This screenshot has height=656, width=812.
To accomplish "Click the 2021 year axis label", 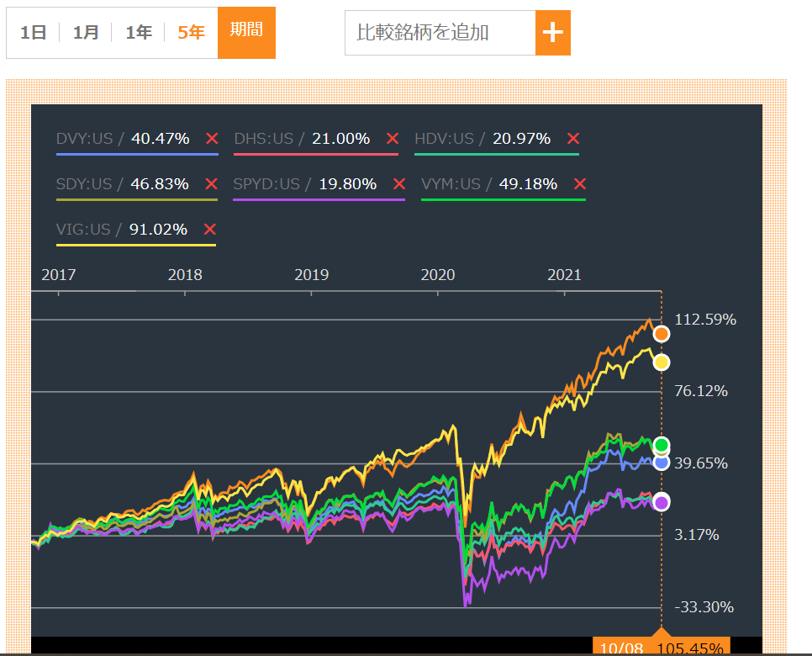I will point(565,275).
